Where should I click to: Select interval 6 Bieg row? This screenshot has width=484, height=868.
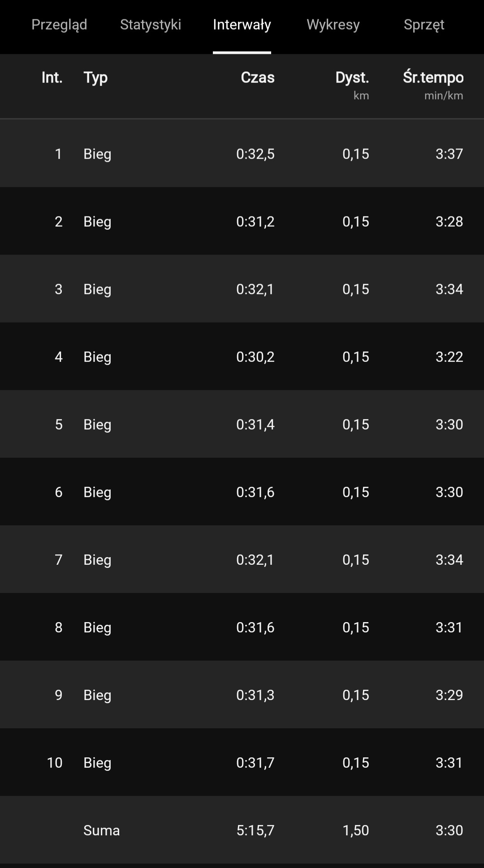[242, 492]
